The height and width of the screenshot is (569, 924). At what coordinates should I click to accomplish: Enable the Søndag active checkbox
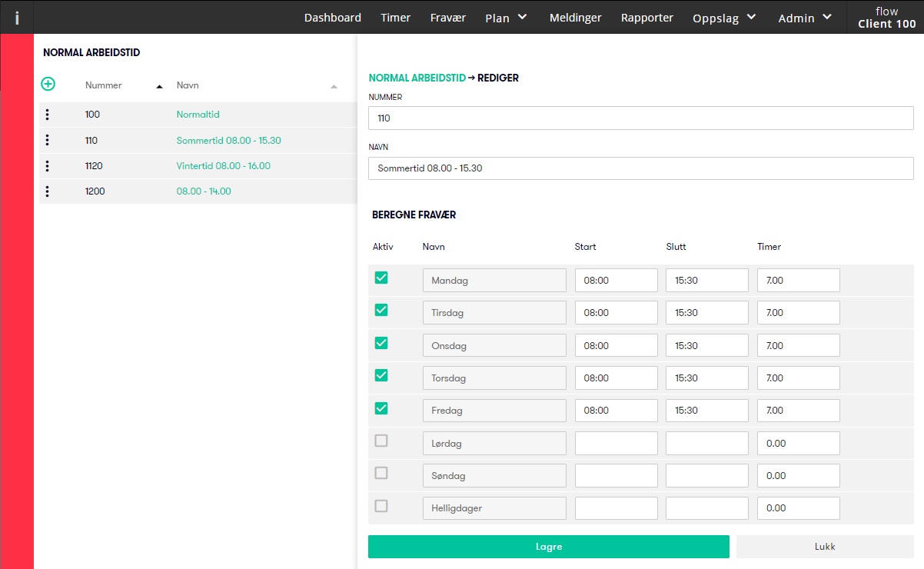pos(381,473)
